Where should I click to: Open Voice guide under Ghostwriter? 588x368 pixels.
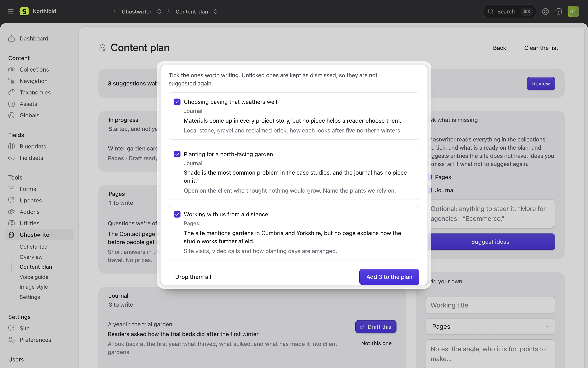point(34,277)
